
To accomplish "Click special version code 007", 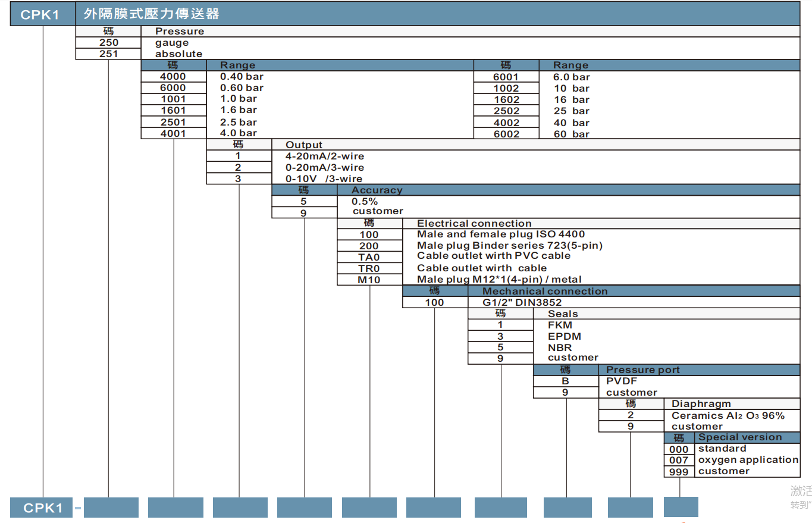I will click(679, 461).
